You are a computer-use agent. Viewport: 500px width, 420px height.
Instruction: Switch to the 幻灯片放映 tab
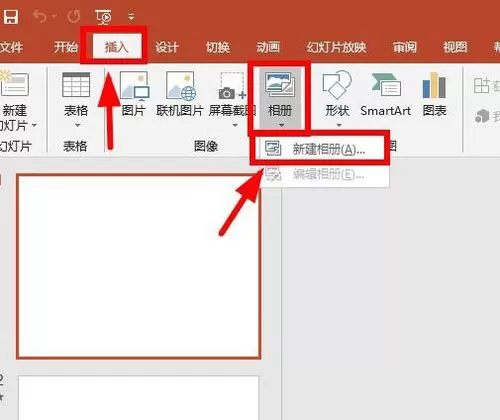tap(336, 47)
